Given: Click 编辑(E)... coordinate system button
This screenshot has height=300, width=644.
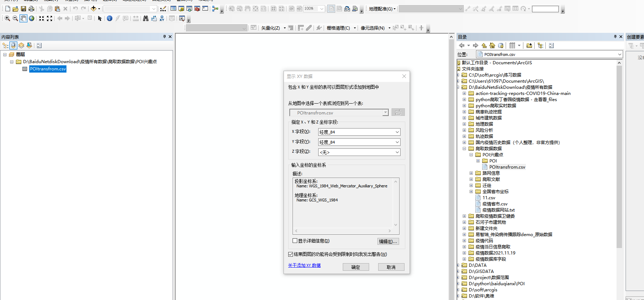Looking at the screenshot, I should (388, 242).
